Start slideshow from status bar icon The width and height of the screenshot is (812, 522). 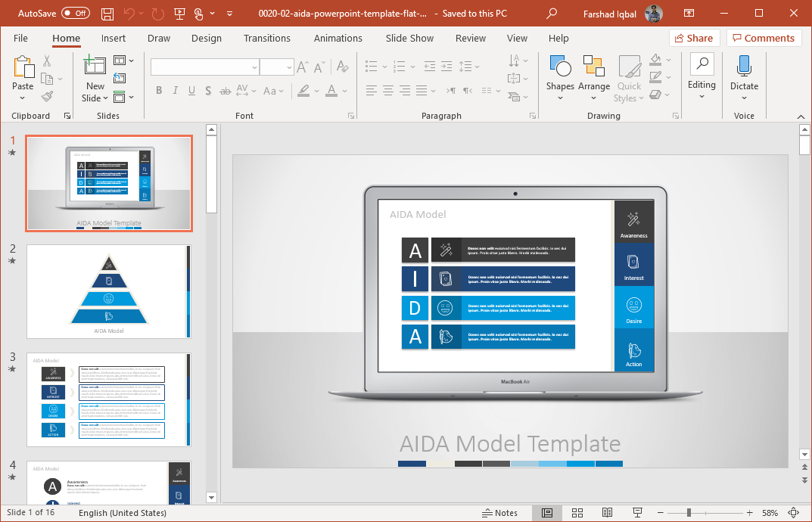coord(637,513)
